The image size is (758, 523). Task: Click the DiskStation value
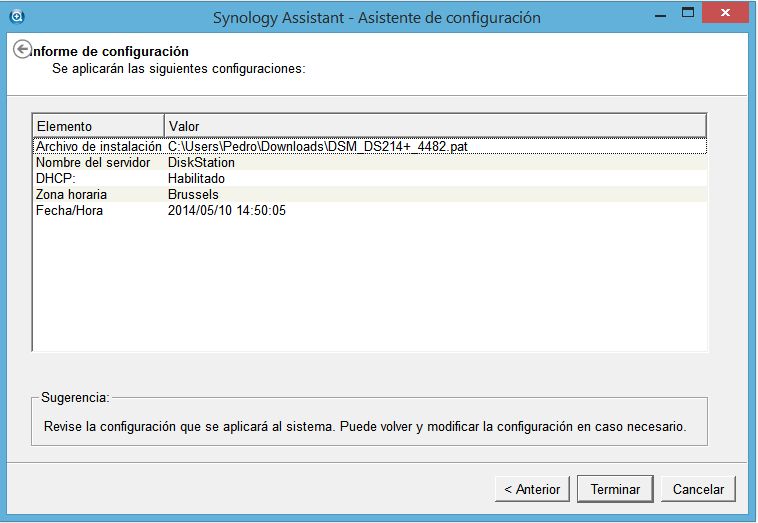click(x=201, y=162)
